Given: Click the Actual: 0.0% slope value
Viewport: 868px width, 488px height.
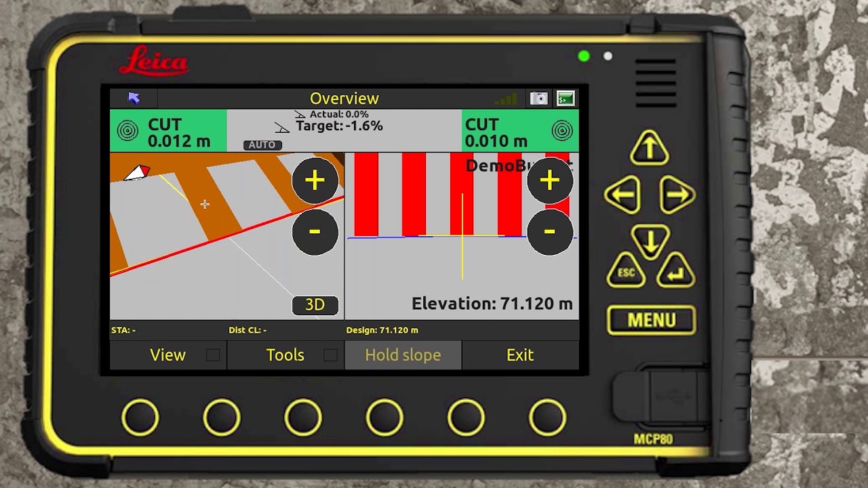Looking at the screenshot, I should 339,115.
